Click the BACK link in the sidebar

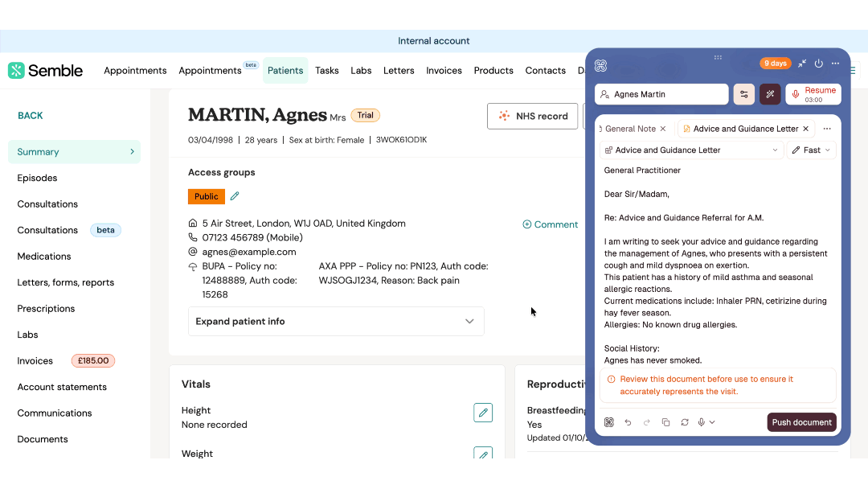coord(30,116)
